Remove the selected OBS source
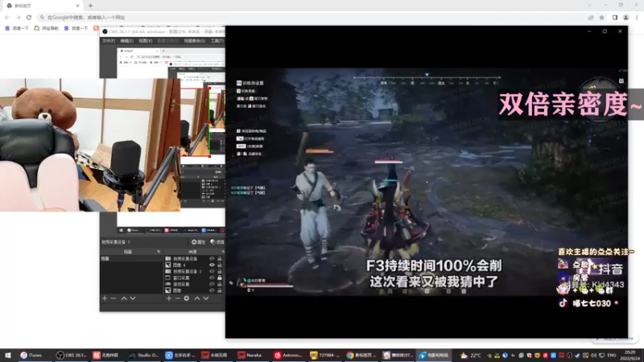The width and height of the screenshot is (644, 362). [x=177, y=298]
